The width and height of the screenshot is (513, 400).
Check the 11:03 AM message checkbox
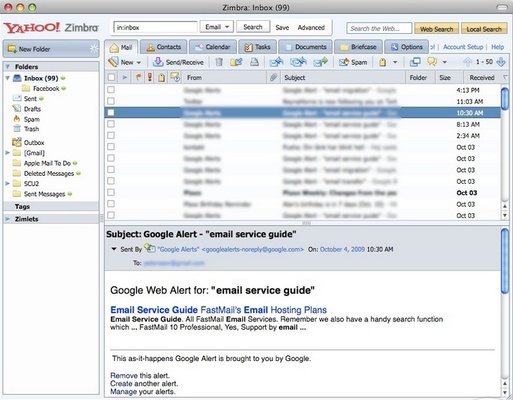(111, 101)
